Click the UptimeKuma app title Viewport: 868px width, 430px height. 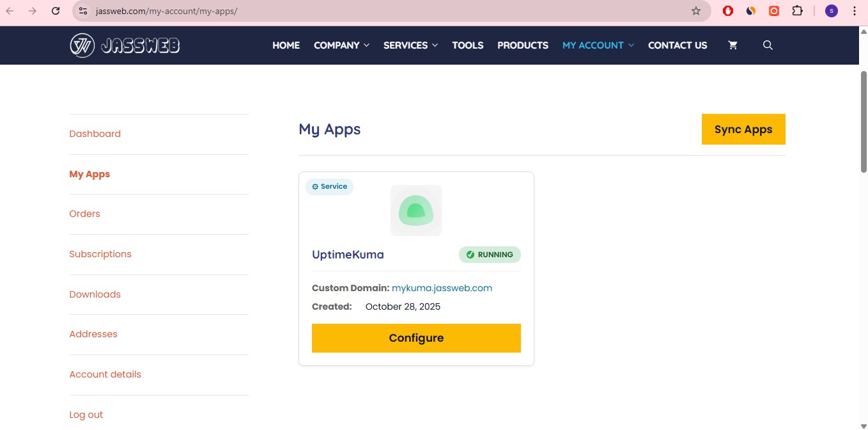(x=348, y=255)
